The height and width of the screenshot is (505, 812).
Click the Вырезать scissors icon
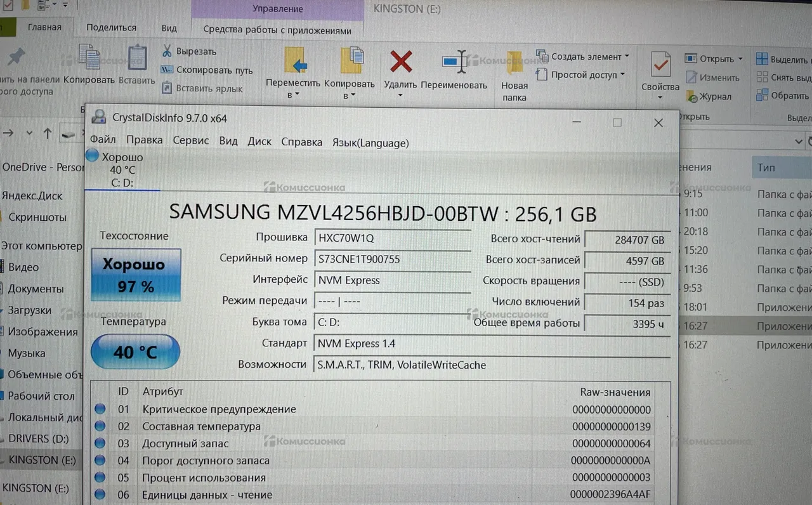[x=167, y=51]
